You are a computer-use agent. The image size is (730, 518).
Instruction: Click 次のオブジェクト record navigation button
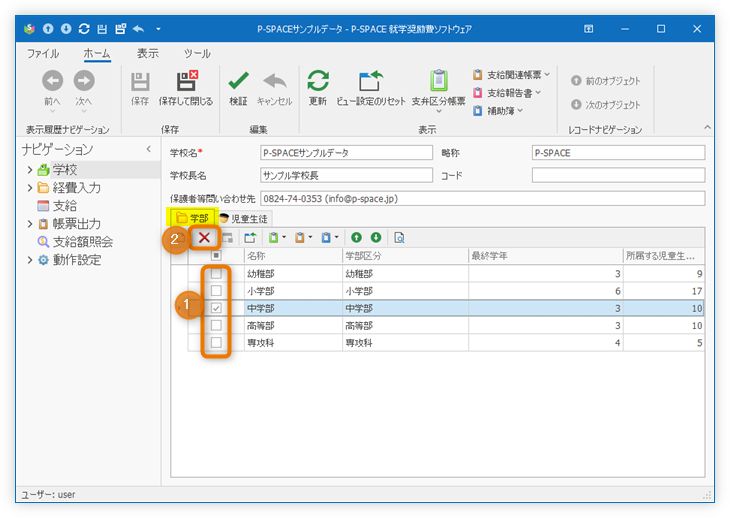[x=606, y=105]
